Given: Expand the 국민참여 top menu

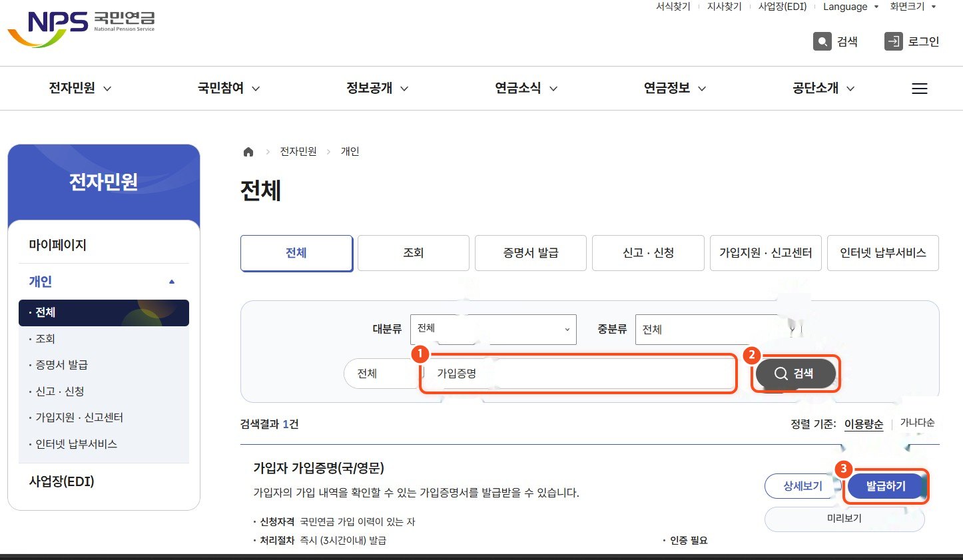Looking at the screenshot, I should 228,88.
